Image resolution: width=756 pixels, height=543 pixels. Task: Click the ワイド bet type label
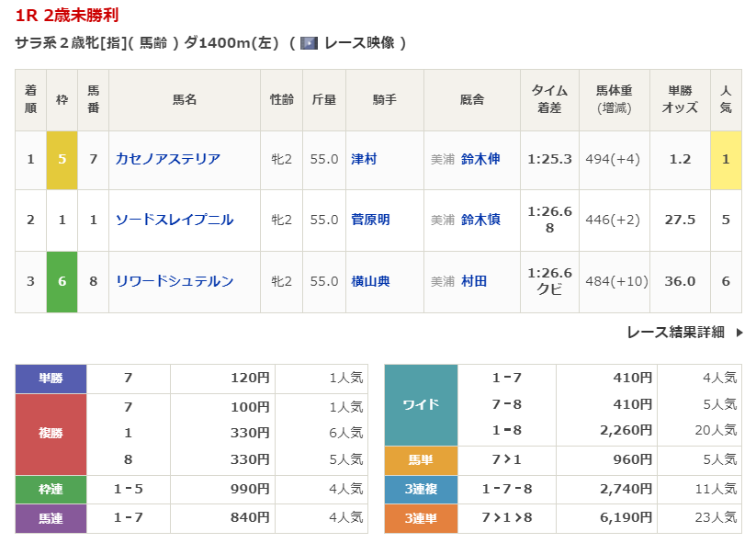[x=421, y=404]
